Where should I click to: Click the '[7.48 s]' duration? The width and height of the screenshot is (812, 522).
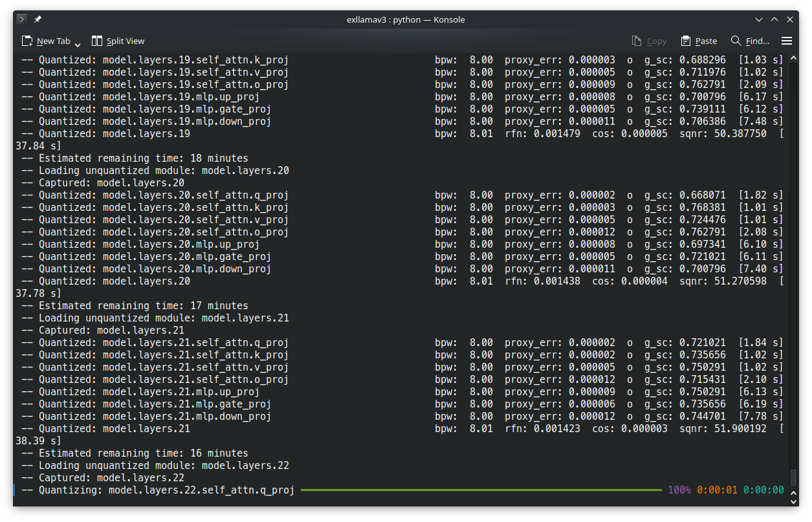pos(761,122)
